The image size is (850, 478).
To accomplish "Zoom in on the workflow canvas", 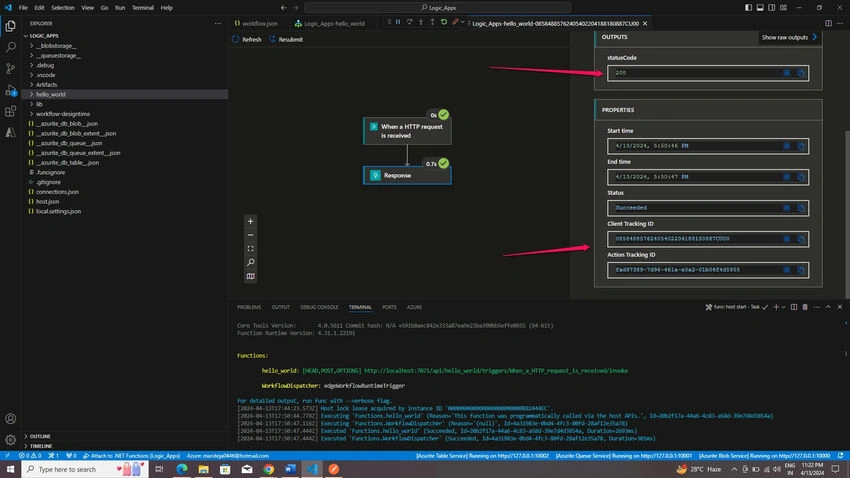I will [x=250, y=221].
